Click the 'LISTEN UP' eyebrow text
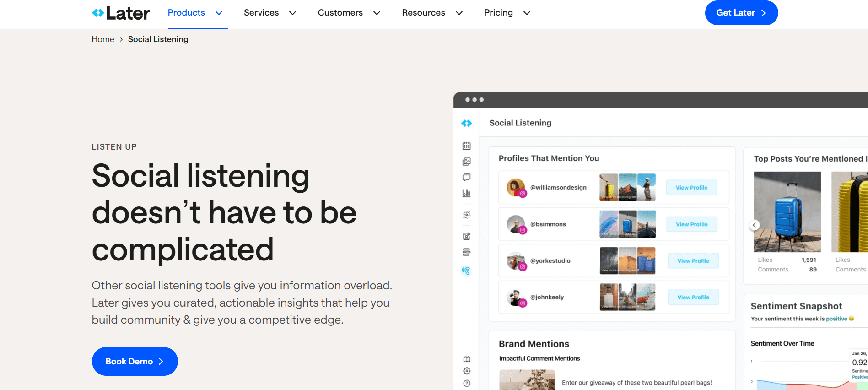The image size is (868, 390). [x=114, y=147]
